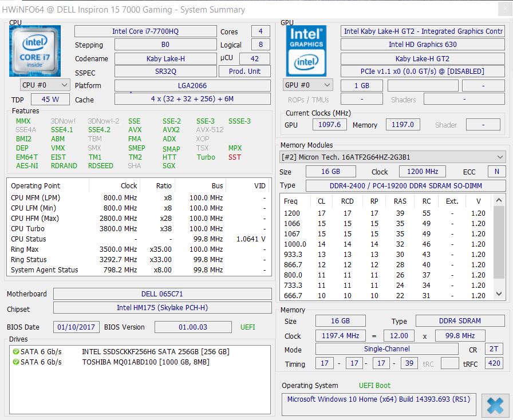The height and width of the screenshot is (420, 513).
Task: Click the Stepping B0 field
Action: click(165, 45)
